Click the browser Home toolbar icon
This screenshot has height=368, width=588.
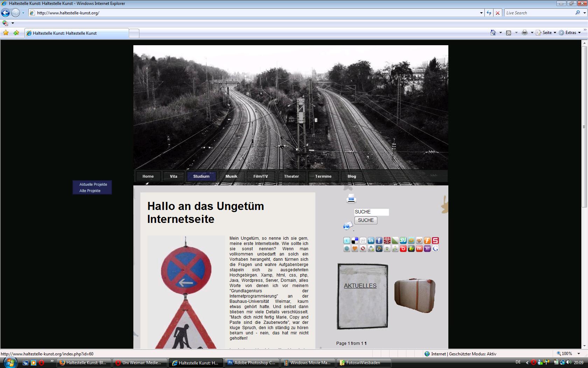click(493, 33)
